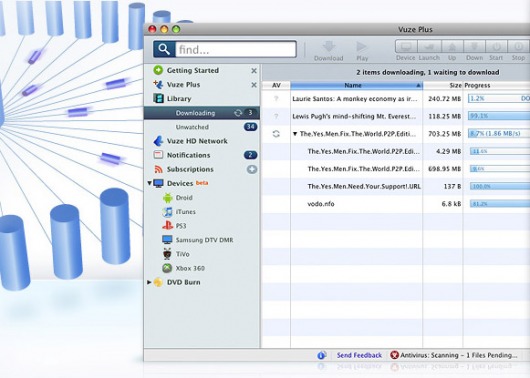
Task: Click the Lewis Pugh 99.1% progress bar
Action: click(x=499, y=116)
